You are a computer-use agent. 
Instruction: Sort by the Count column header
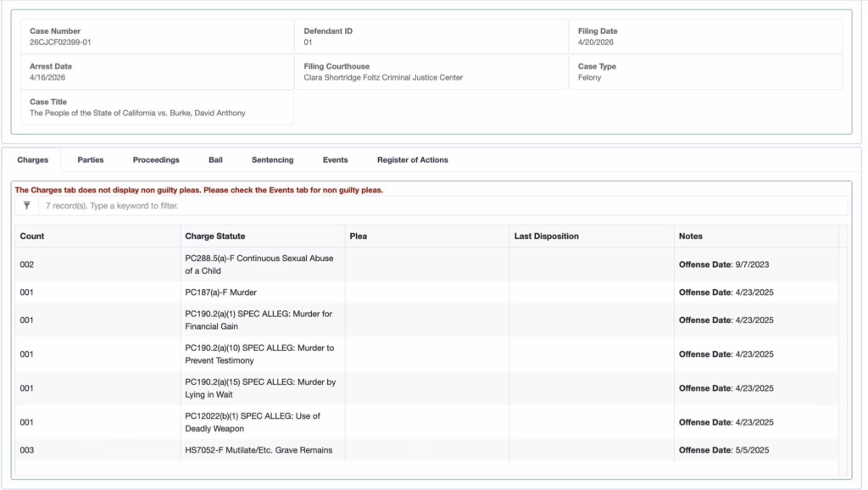32,236
